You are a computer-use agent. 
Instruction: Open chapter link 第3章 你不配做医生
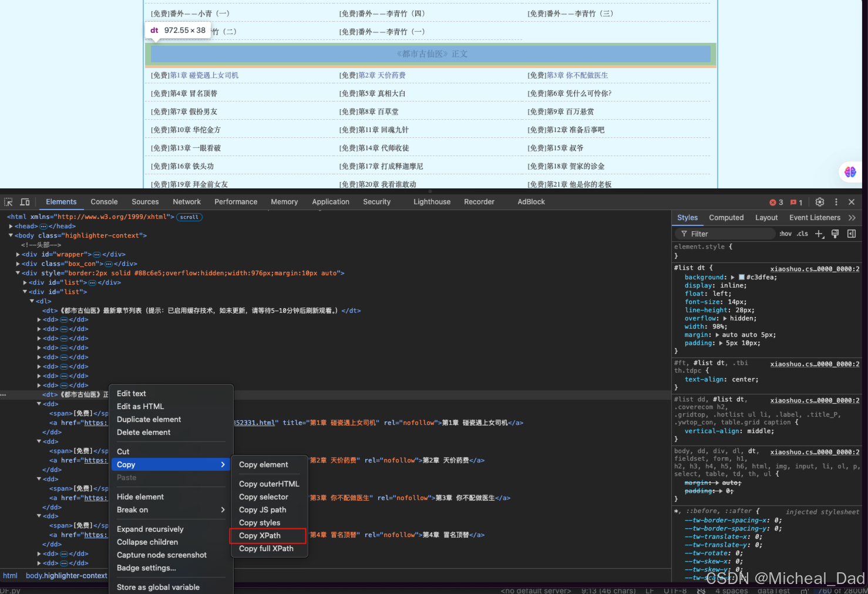[x=577, y=76]
